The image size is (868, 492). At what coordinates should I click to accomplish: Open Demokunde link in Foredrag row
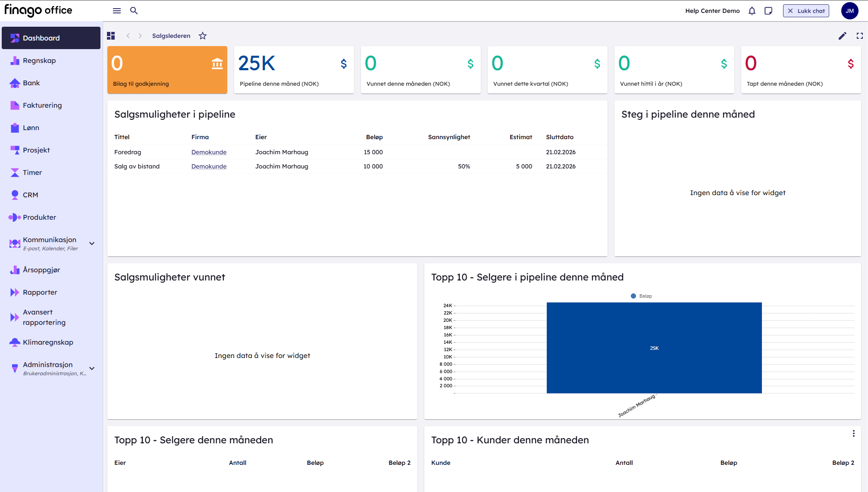pos(209,152)
